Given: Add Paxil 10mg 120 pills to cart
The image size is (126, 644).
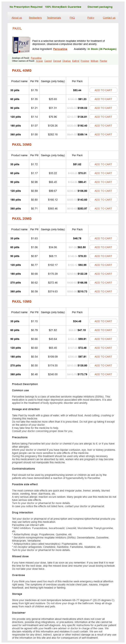Looking at the screenshot, I should [103, 348].
